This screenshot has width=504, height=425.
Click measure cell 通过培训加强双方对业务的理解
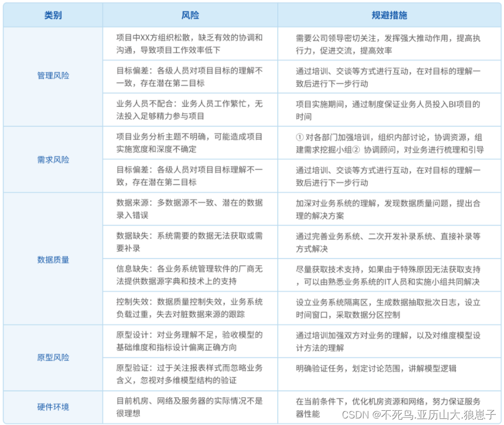coord(389,341)
